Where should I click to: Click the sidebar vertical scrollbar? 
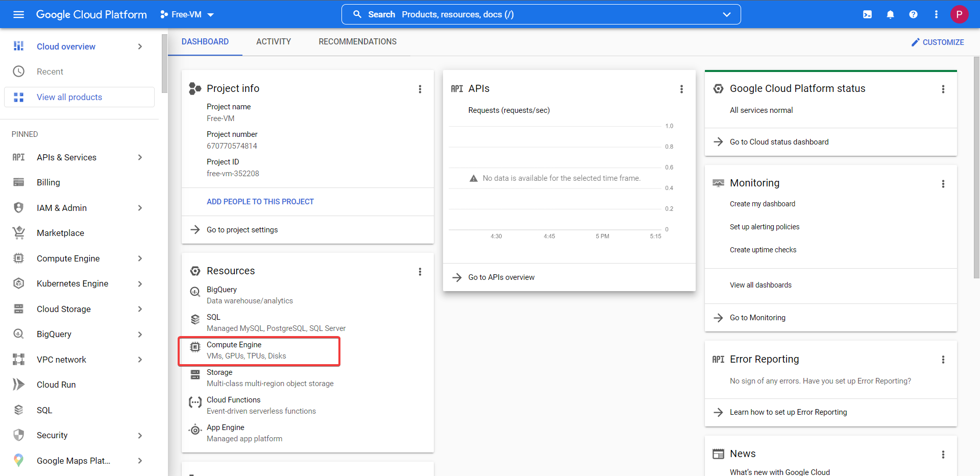pyautogui.click(x=164, y=64)
